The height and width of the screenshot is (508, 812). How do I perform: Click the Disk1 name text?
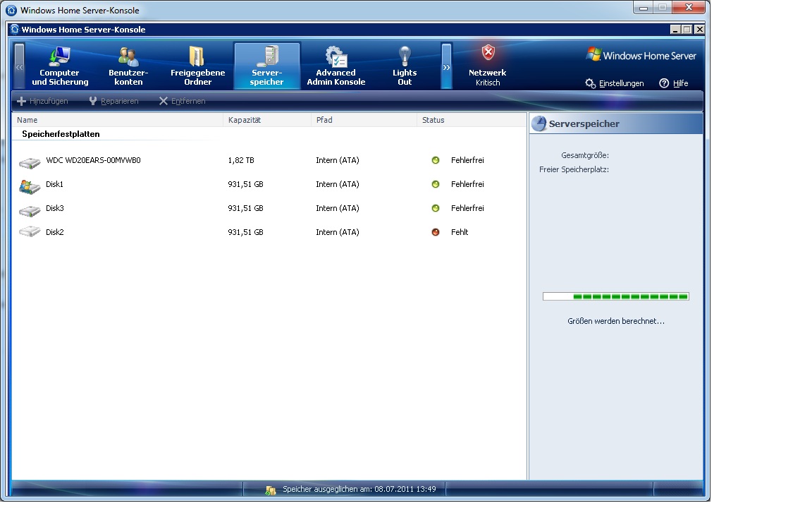54,184
